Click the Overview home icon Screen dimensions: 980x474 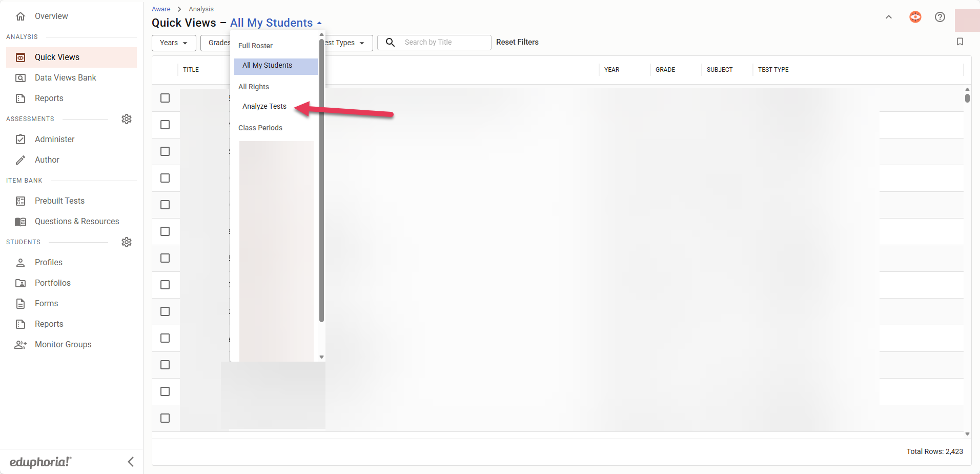pyautogui.click(x=21, y=16)
